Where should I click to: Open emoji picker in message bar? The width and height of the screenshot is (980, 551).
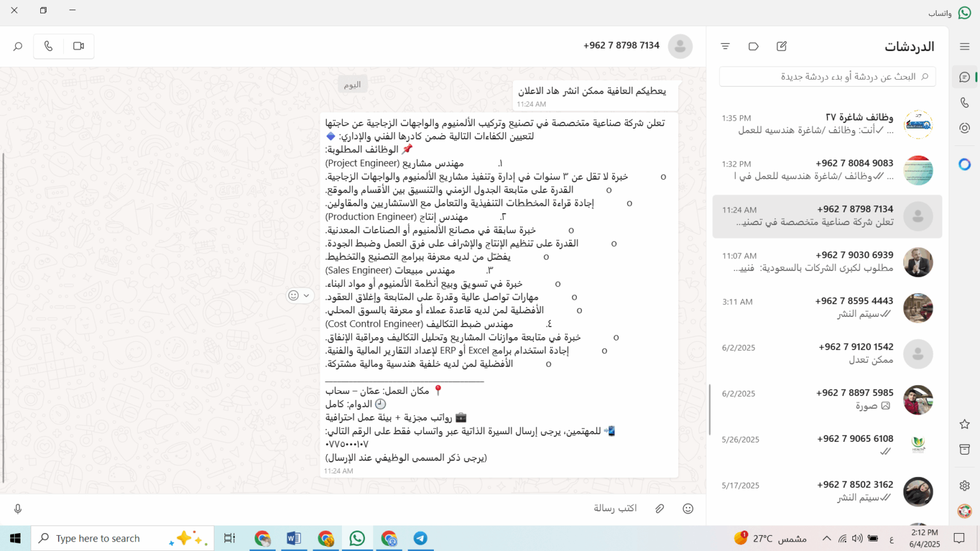pos(688,508)
